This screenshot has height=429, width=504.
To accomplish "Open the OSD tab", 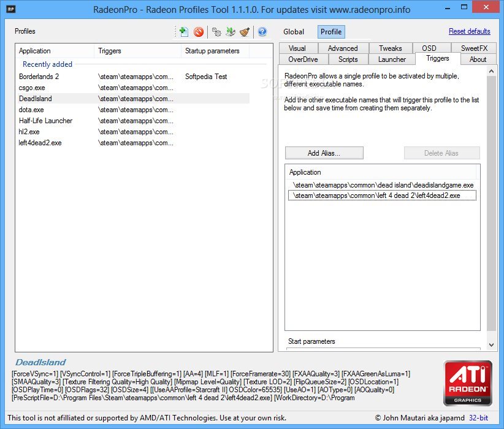I will tap(430, 48).
